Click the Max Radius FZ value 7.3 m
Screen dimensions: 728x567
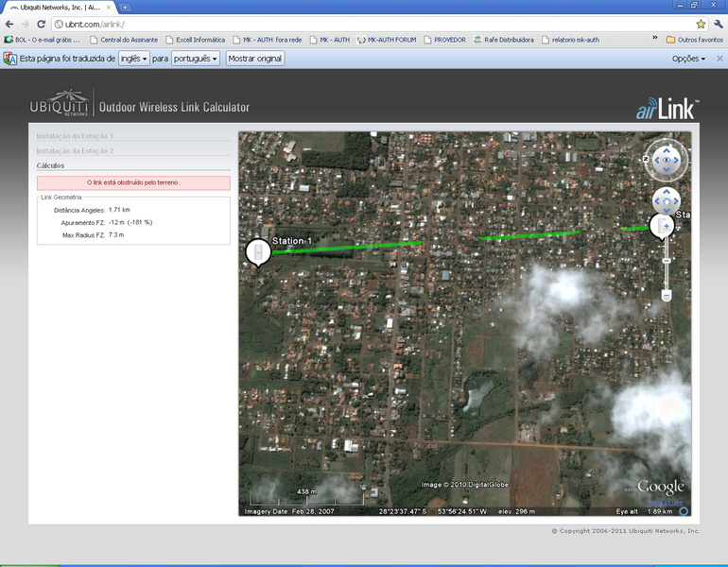tap(116, 234)
